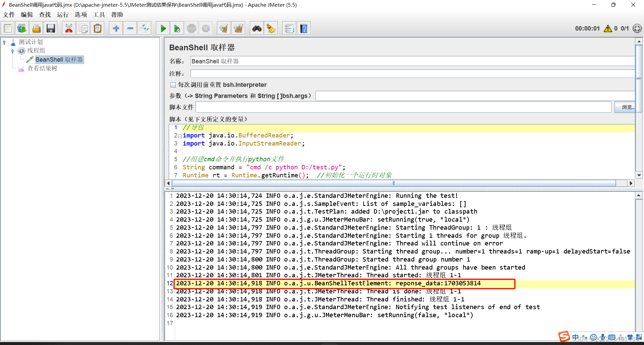Click the script editor scroll-right arrow
644x345 pixels.
coord(631,183)
